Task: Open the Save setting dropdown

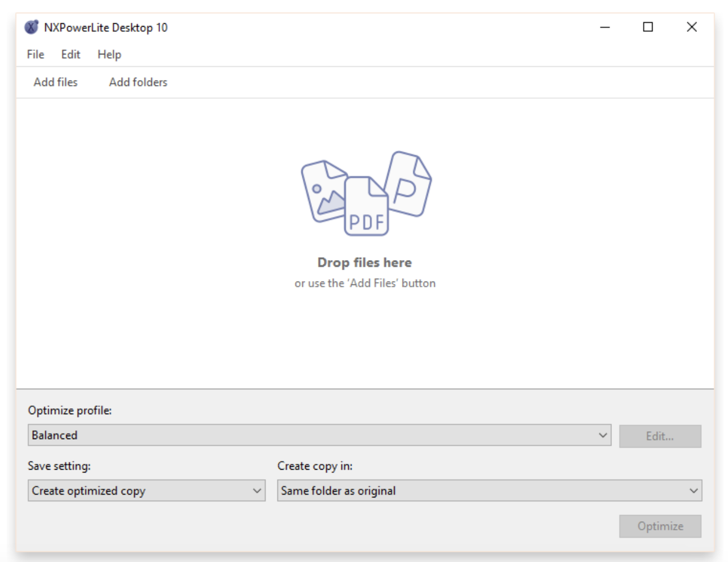Action: click(147, 491)
